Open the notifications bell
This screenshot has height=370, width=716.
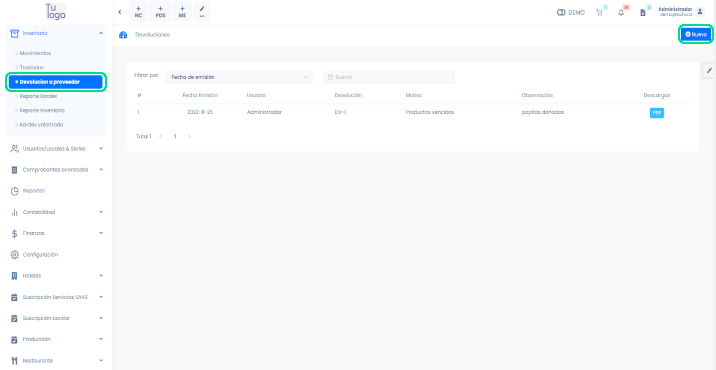tap(621, 13)
